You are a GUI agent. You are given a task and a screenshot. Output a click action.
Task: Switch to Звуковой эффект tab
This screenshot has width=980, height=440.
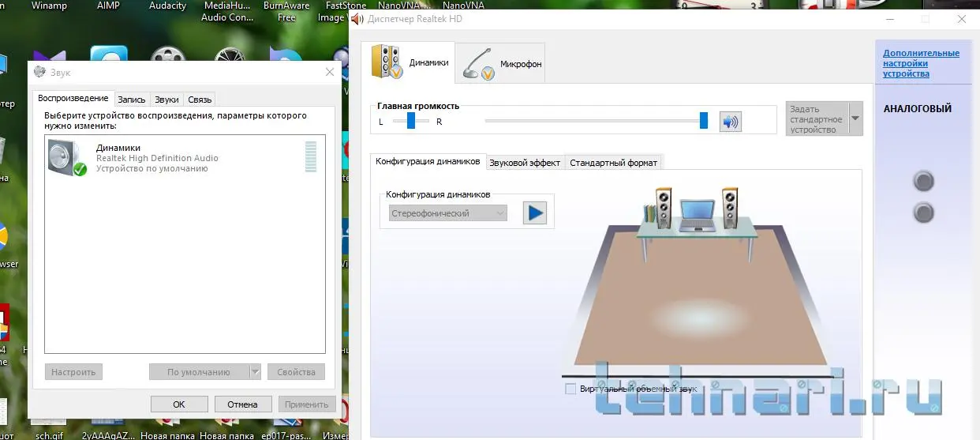(x=525, y=163)
